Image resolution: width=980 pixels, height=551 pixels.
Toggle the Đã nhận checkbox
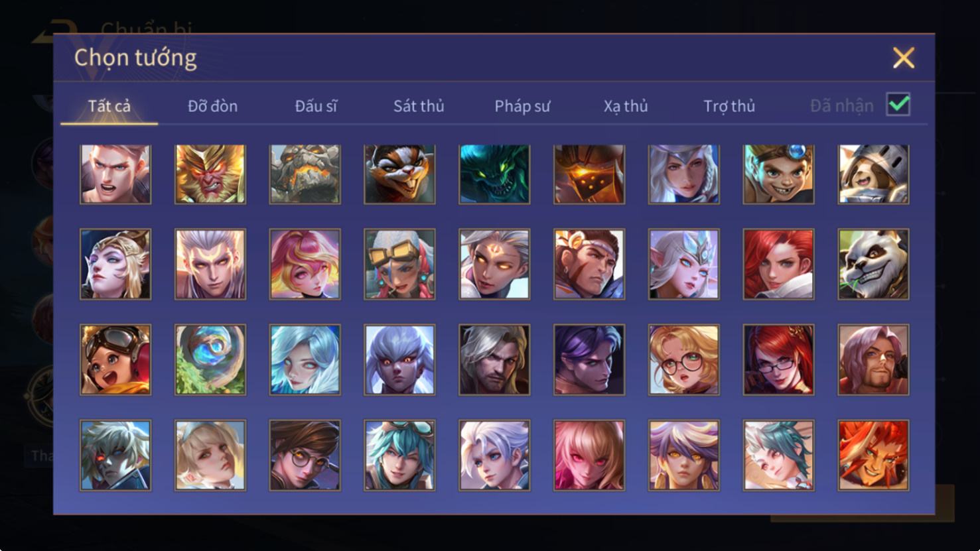(898, 105)
